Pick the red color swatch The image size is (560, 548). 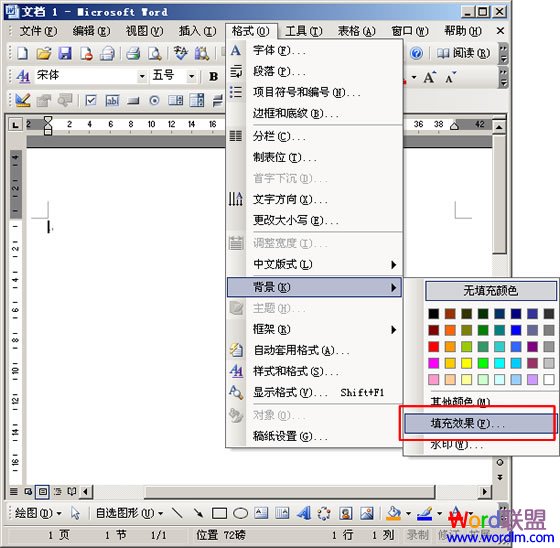[x=434, y=347]
